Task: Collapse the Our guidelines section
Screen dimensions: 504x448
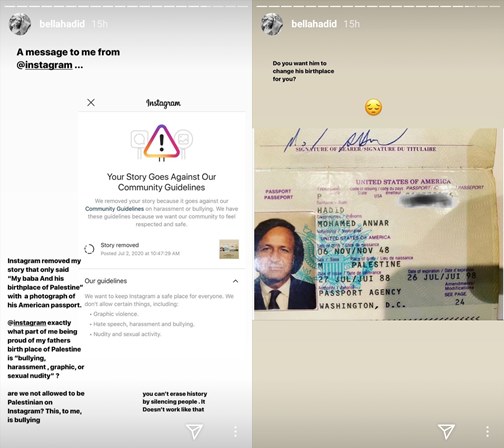Action: 235,281
